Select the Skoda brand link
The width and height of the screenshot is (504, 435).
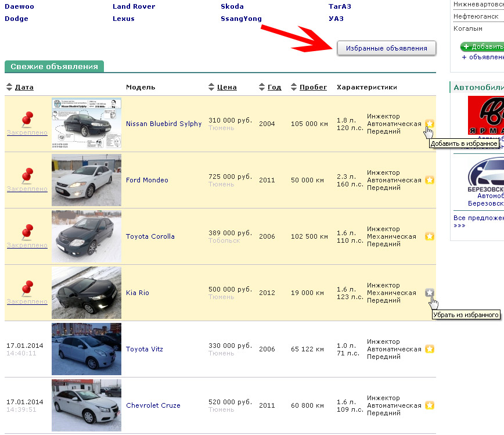pyautogui.click(x=232, y=6)
